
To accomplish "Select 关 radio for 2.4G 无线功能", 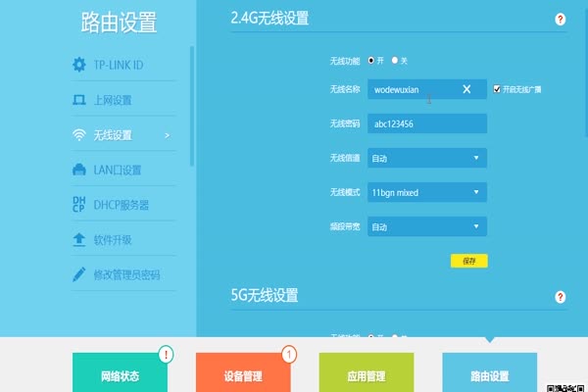I will pyautogui.click(x=395, y=61).
